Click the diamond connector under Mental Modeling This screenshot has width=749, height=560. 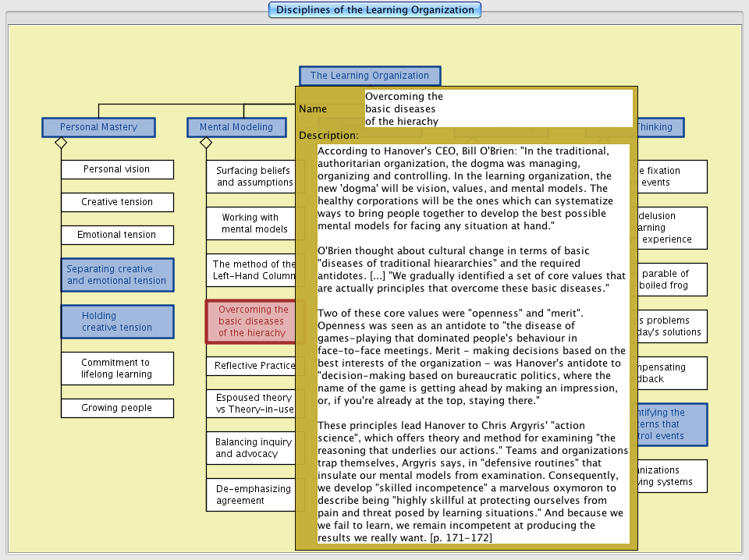[x=206, y=143]
